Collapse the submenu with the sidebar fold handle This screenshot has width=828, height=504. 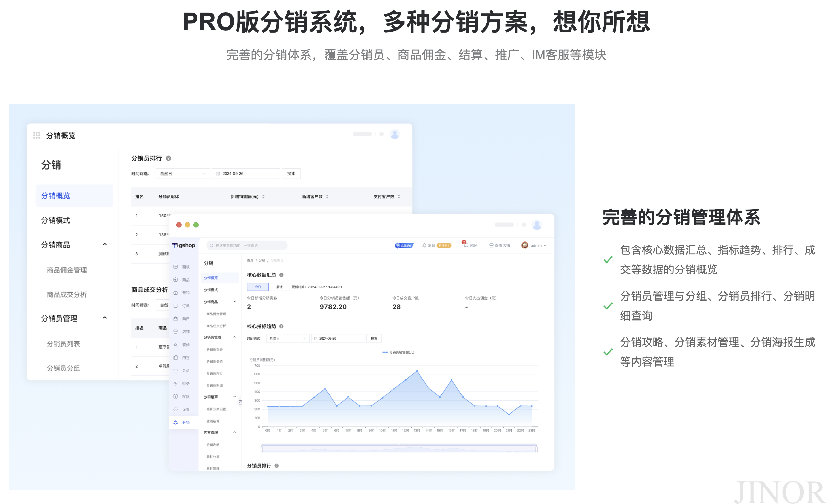pos(240,402)
